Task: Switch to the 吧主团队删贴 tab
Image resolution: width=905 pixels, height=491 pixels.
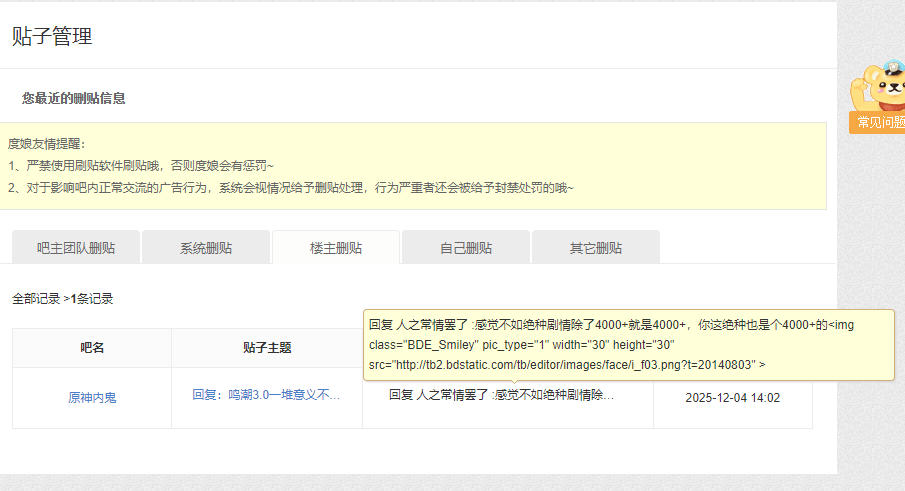Action: tap(76, 248)
